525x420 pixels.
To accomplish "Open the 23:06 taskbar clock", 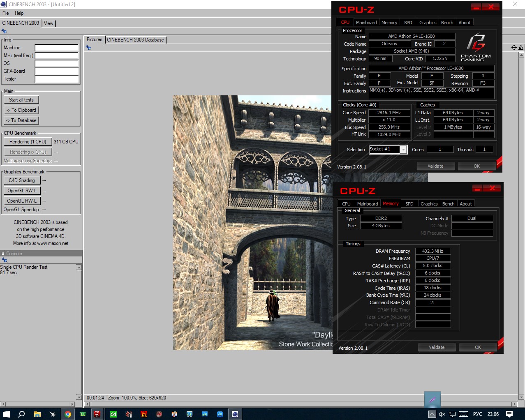I will pyautogui.click(x=493, y=414).
